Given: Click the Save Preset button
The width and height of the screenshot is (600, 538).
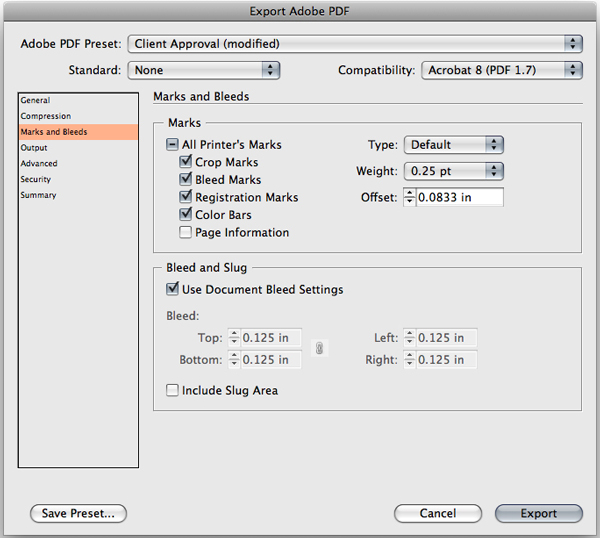Looking at the screenshot, I should point(78,513).
